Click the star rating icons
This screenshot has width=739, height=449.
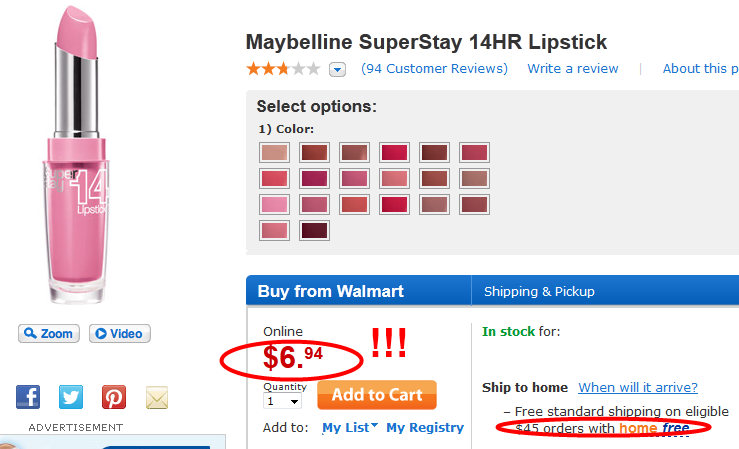tap(283, 69)
